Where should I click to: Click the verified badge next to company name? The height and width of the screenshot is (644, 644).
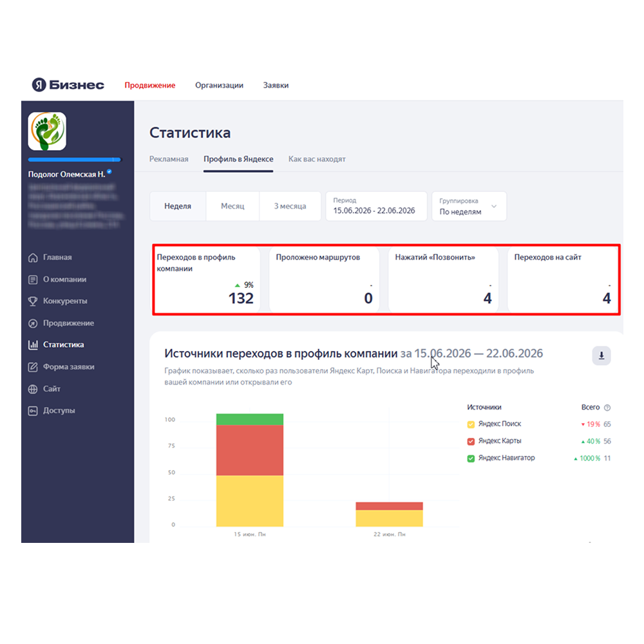(x=109, y=172)
